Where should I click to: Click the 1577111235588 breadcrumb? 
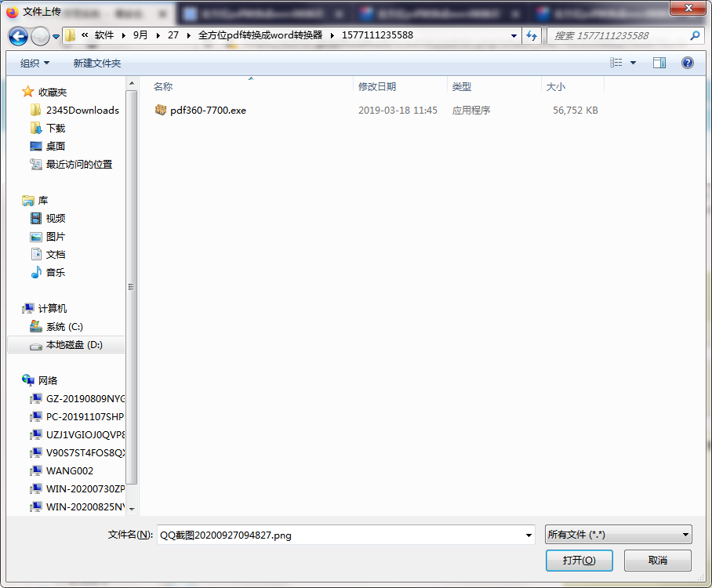point(377,35)
